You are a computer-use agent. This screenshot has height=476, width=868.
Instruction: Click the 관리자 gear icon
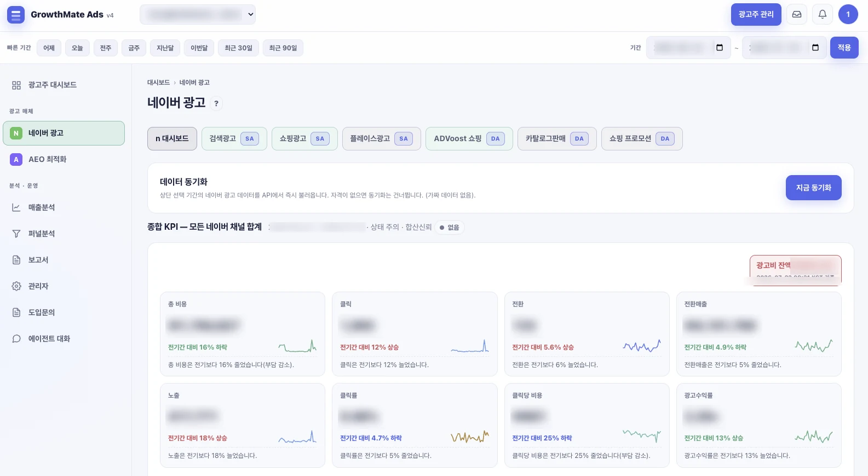pyautogui.click(x=16, y=287)
